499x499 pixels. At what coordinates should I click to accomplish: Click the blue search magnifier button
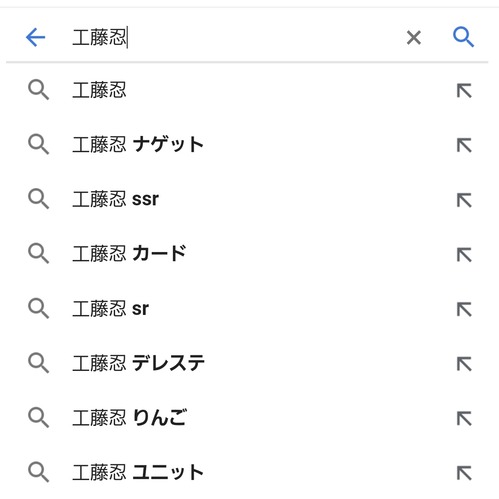click(463, 37)
